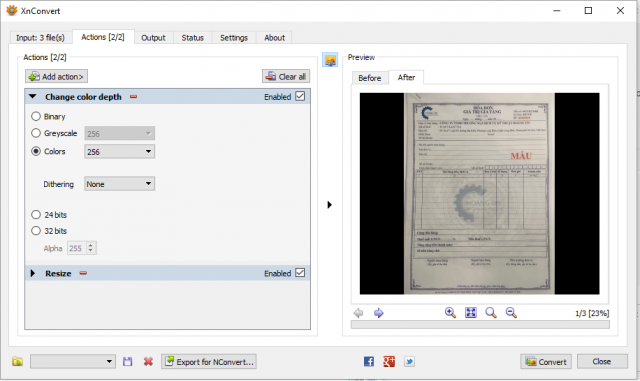640x381 pixels.
Task: Delete preset red X icon
Action: click(148, 361)
